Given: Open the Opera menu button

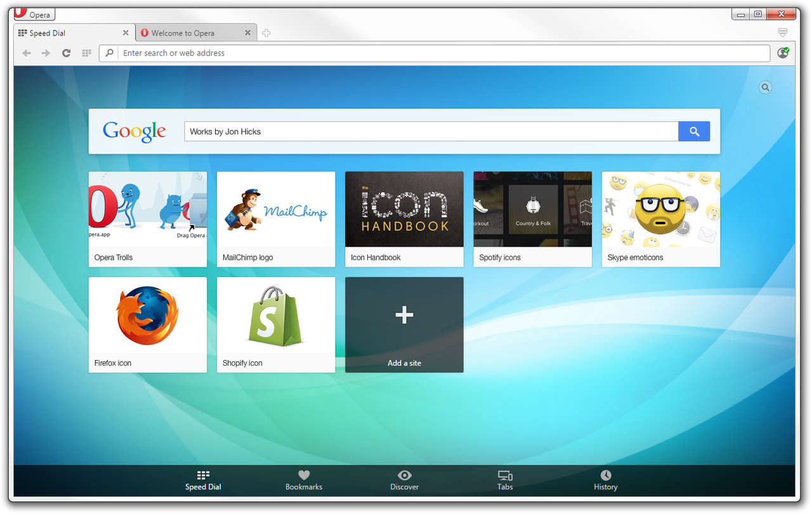Looking at the screenshot, I should 34,14.
